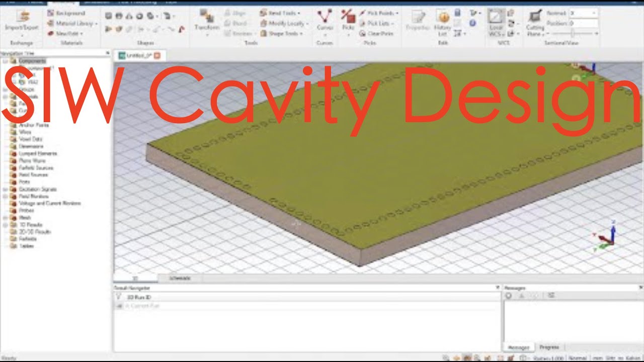
Task: Expand Field Monitors tree node
Action: tap(5, 196)
